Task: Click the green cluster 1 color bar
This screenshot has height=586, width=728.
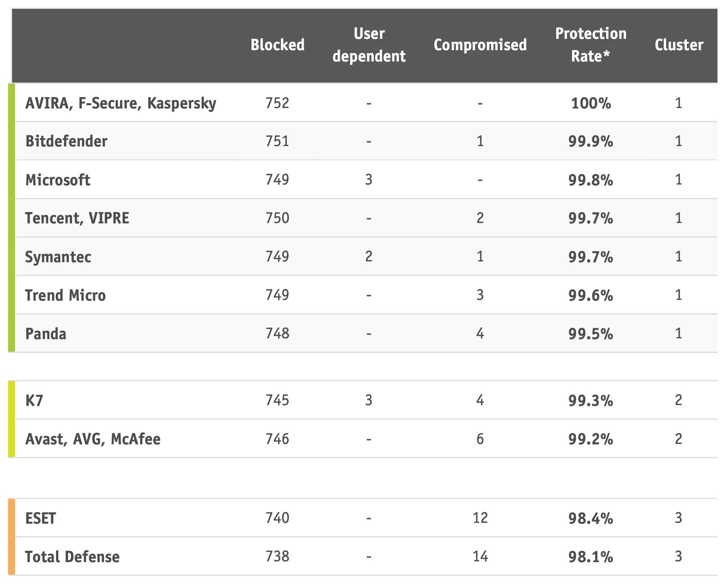Action: [x=12, y=218]
